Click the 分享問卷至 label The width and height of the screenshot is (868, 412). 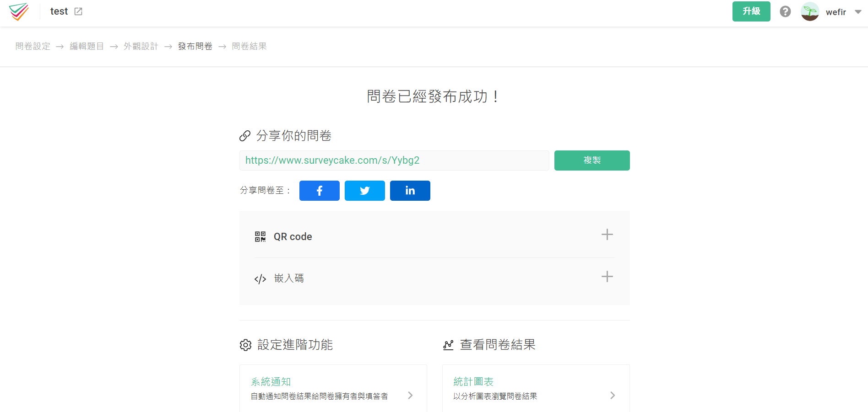(x=265, y=190)
